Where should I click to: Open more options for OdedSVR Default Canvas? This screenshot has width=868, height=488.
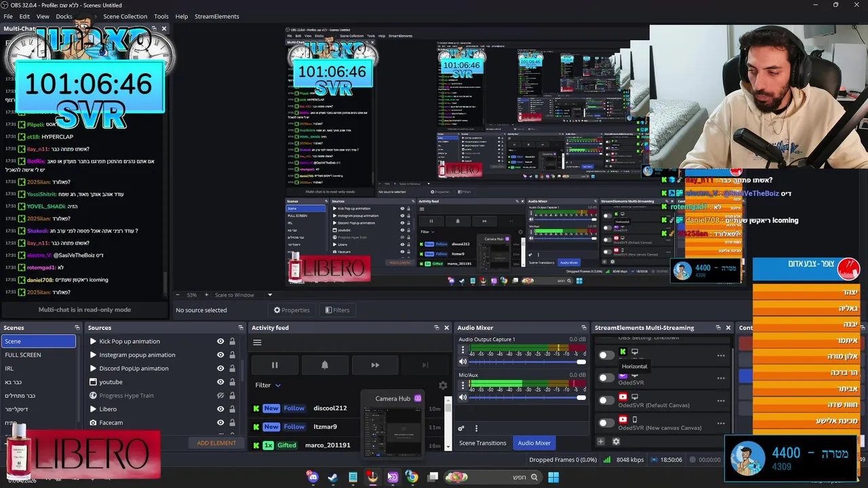(x=721, y=401)
